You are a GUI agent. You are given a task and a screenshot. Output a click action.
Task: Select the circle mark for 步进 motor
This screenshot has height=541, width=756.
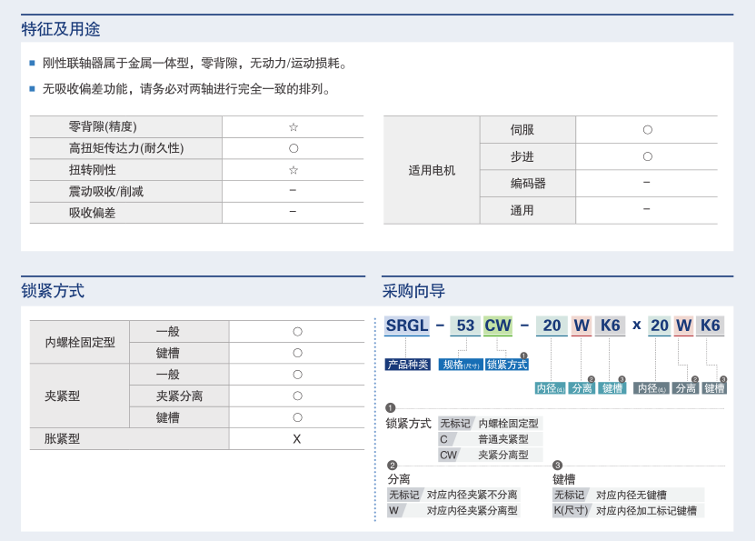[x=647, y=156]
